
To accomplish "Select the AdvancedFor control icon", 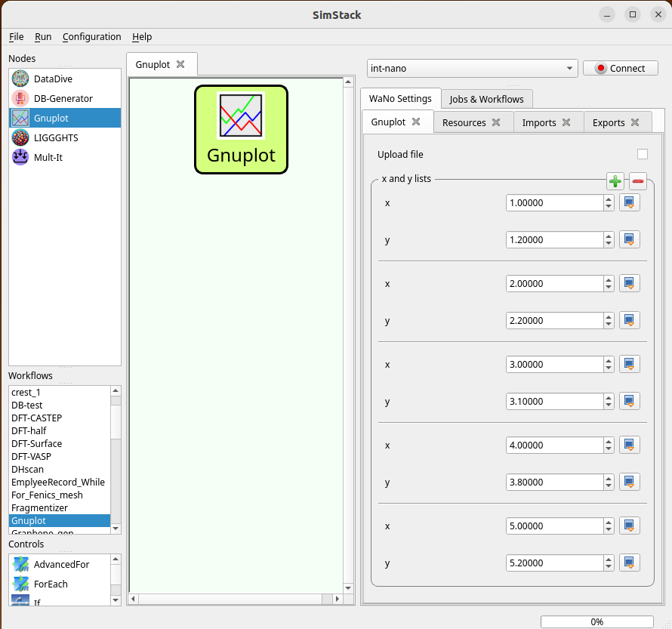I will 20,564.
